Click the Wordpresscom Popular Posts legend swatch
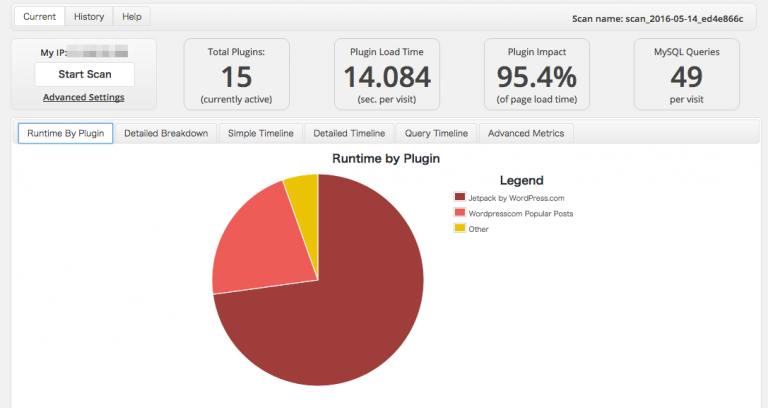The height and width of the screenshot is (408, 768). click(x=460, y=213)
